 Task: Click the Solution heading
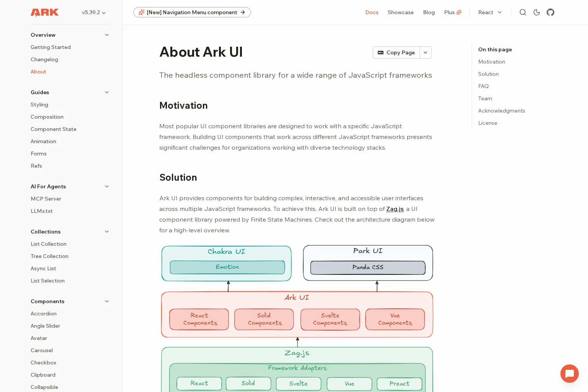tap(178, 178)
